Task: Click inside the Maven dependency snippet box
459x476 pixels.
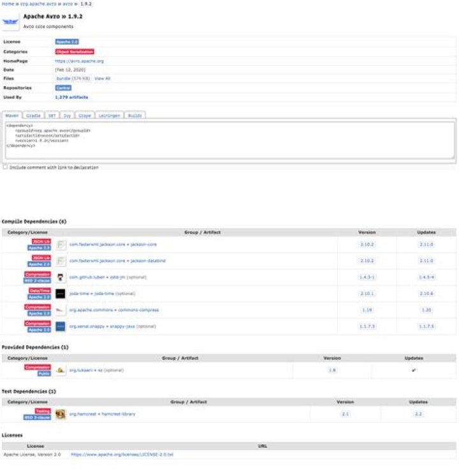Action: click(x=229, y=140)
